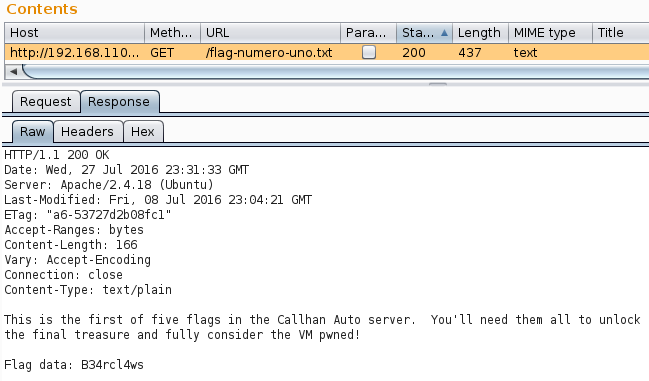Click the horizontal scrollbar left arrow
Image resolution: width=649 pixels, height=381 pixels.
pos(13,72)
